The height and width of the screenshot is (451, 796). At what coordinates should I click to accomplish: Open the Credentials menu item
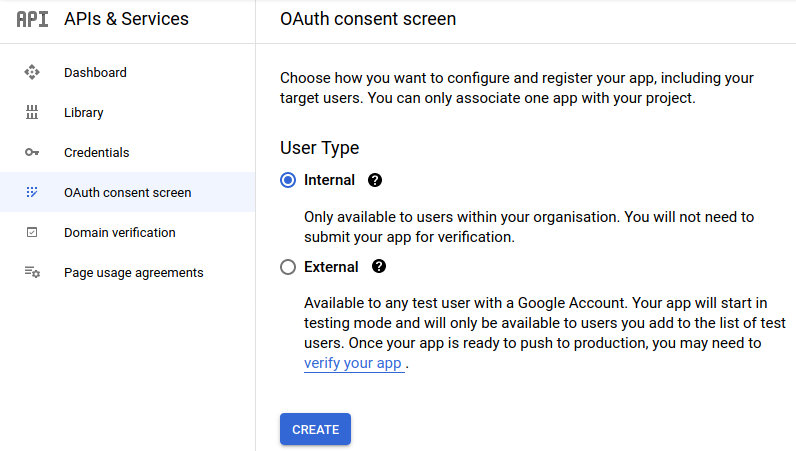[96, 153]
